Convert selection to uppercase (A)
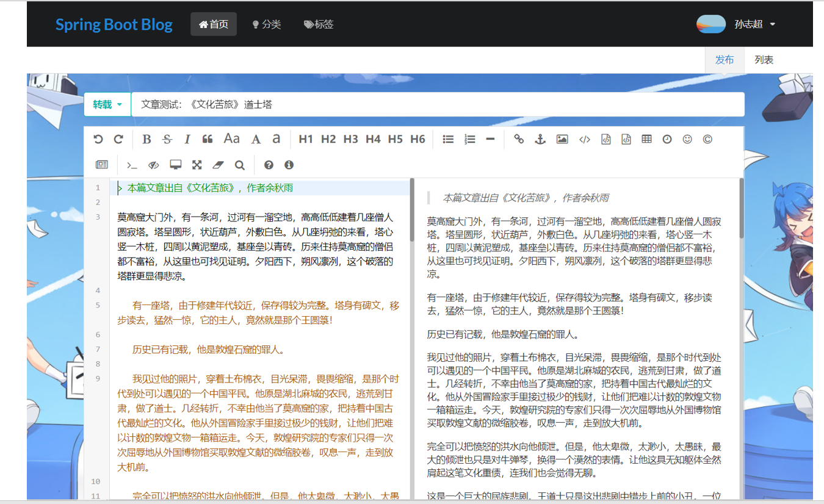 click(x=256, y=139)
